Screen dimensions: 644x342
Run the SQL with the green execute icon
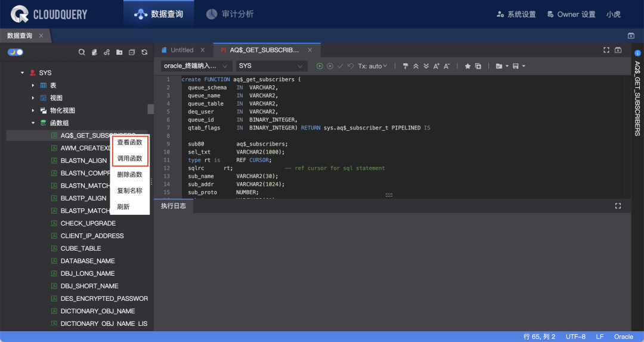coord(320,66)
